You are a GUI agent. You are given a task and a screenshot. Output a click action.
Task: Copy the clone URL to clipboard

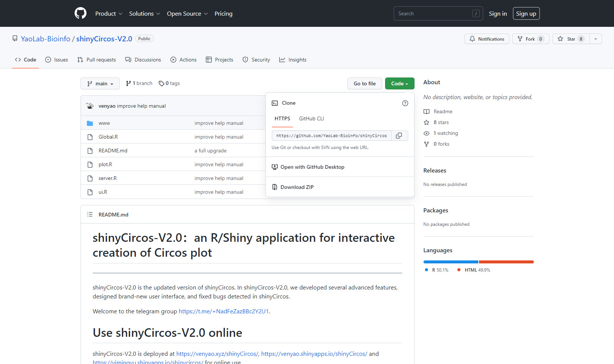point(399,136)
